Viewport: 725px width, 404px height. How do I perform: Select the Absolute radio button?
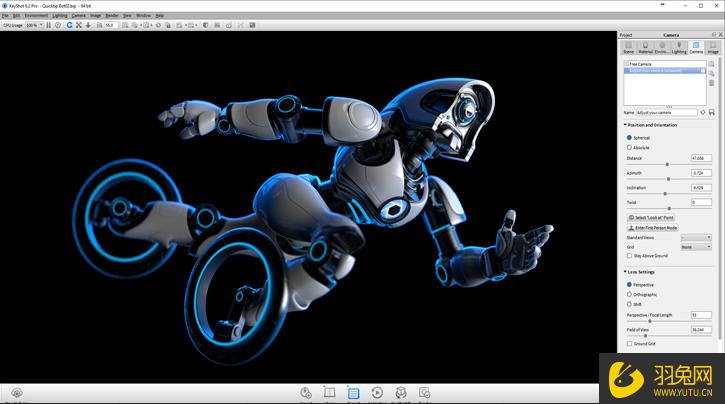(629, 147)
